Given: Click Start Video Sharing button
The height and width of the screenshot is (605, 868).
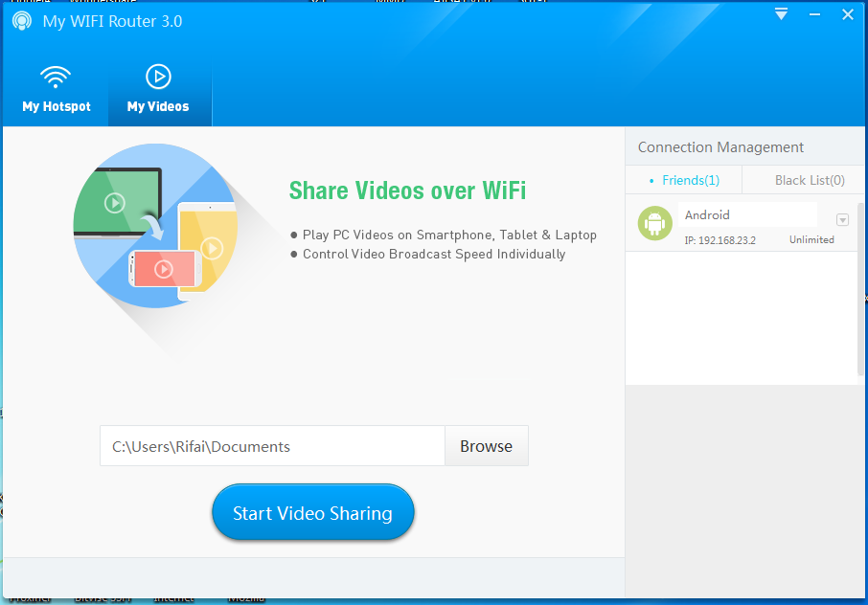Looking at the screenshot, I should [x=312, y=513].
